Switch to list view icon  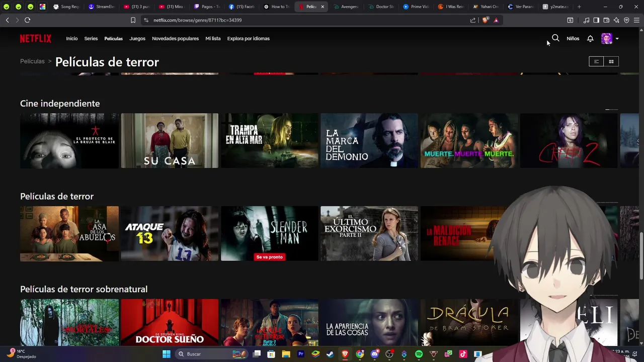pyautogui.click(x=596, y=61)
